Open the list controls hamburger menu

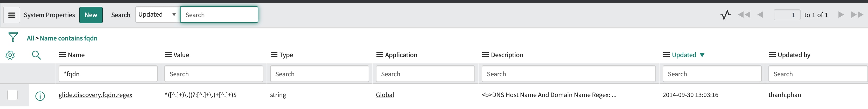(11, 15)
